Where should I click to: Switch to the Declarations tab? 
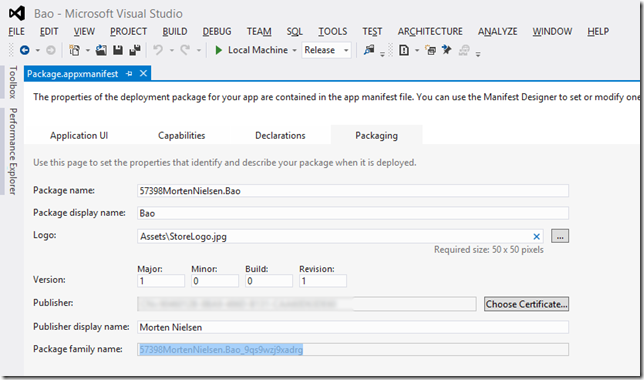(280, 135)
